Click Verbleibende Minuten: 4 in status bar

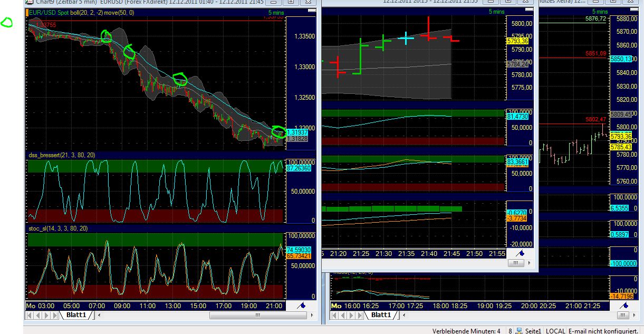[x=466, y=331]
